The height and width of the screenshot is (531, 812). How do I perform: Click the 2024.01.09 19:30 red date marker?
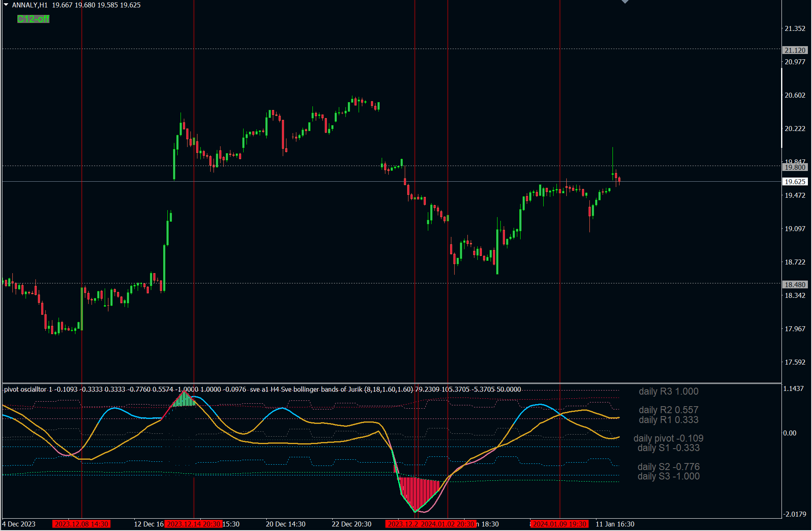559,524
